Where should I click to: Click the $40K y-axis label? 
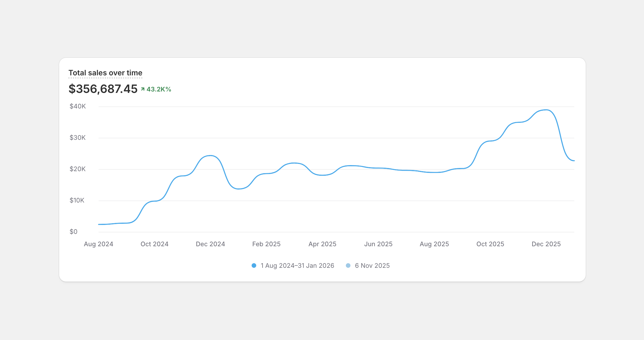(x=78, y=106)
